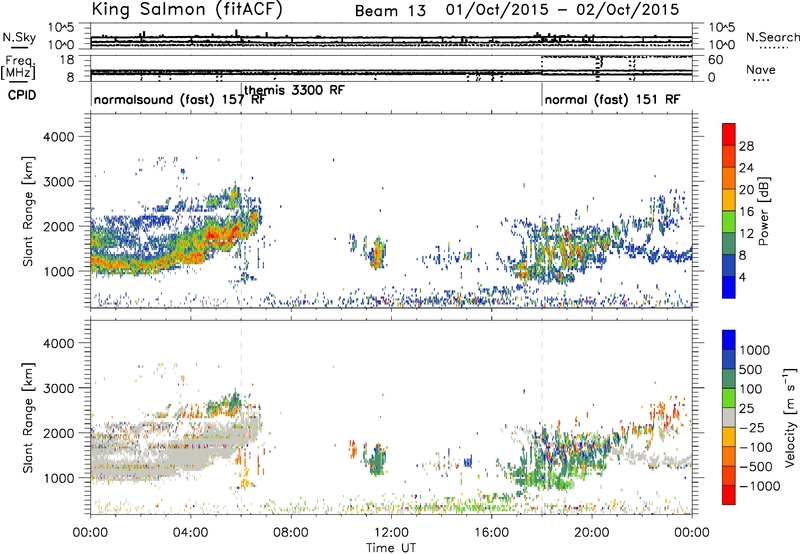Click the date range '01/Oct/2015 - 02/Oct/2015'

(x=562, y=10)
